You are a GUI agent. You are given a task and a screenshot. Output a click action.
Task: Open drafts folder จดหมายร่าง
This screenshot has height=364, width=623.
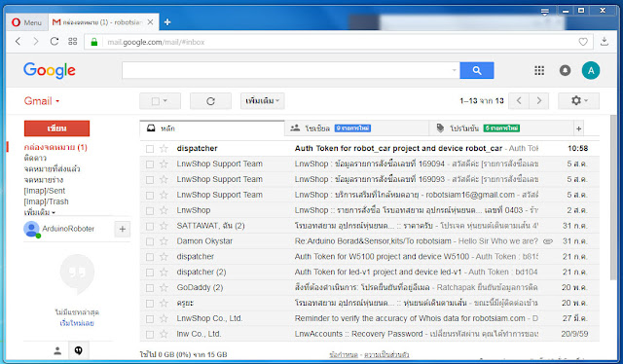point(44,180)
